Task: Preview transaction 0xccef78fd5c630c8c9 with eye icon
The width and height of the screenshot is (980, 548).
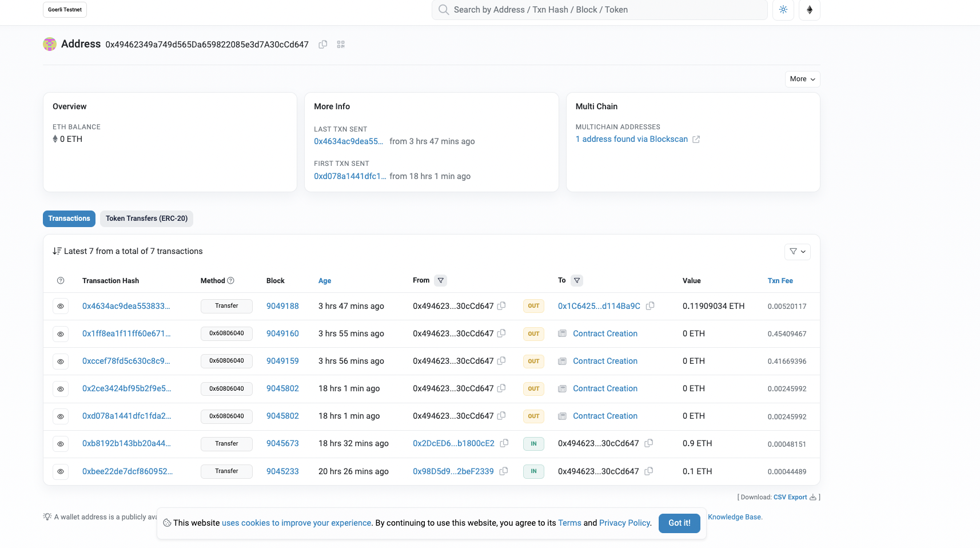Action: 61,361
